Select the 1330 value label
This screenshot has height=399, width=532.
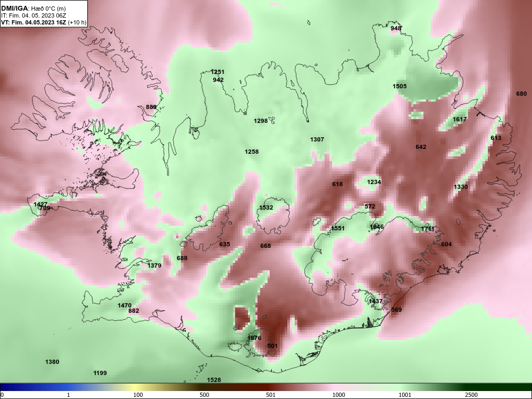point(461,187)
